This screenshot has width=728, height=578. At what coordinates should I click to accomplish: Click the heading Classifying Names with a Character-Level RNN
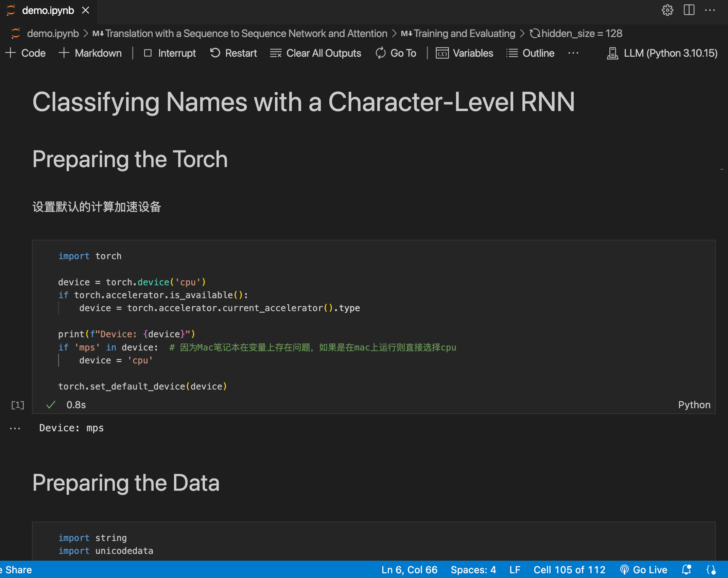pos(304,102)
